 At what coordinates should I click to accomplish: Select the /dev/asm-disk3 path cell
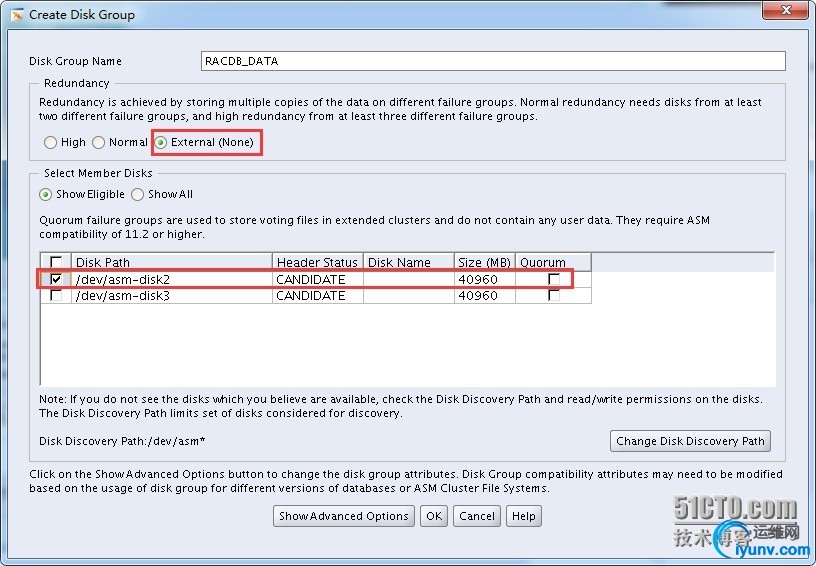coord(172,295)
